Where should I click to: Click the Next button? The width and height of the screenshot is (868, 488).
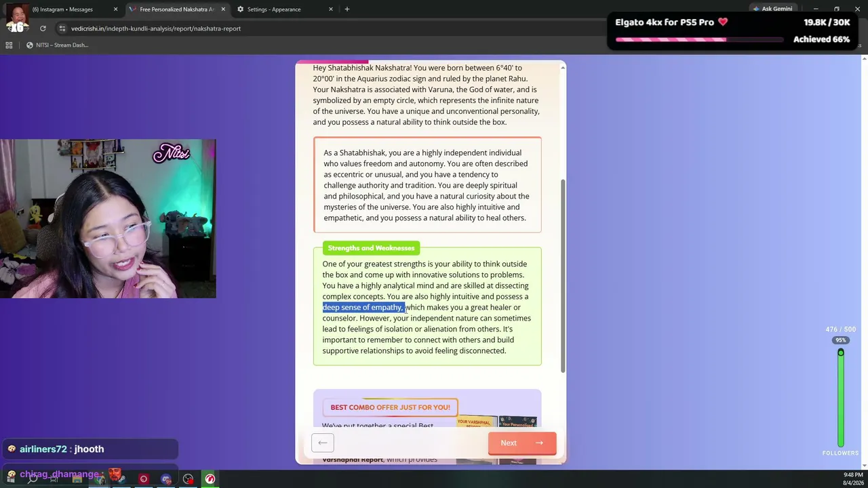click(522, 443)
